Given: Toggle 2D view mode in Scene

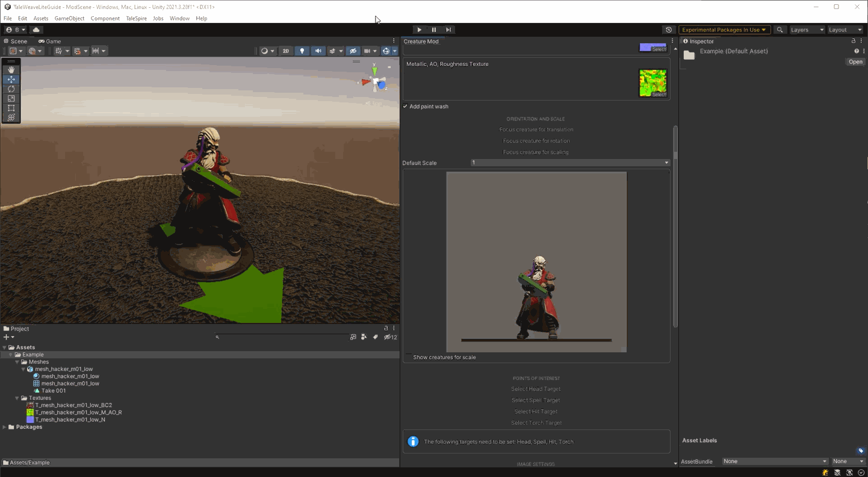Looking at the screenshot, I should 286,51.
